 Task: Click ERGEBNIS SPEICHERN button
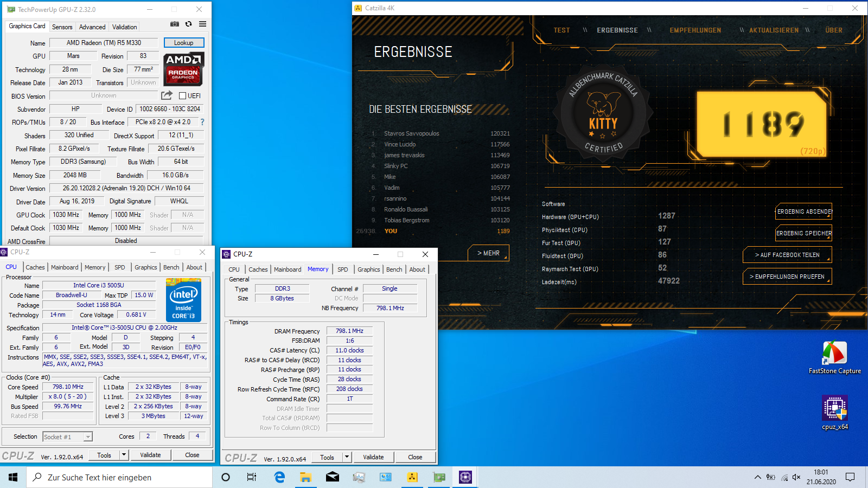tap(803, 233)
